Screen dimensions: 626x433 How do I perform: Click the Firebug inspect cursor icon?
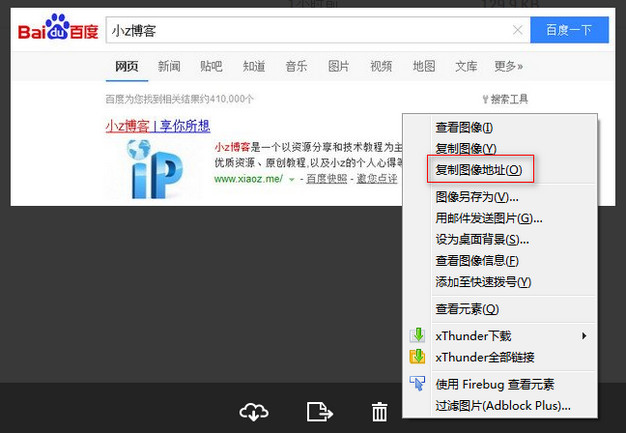click(x=419, y=384)
